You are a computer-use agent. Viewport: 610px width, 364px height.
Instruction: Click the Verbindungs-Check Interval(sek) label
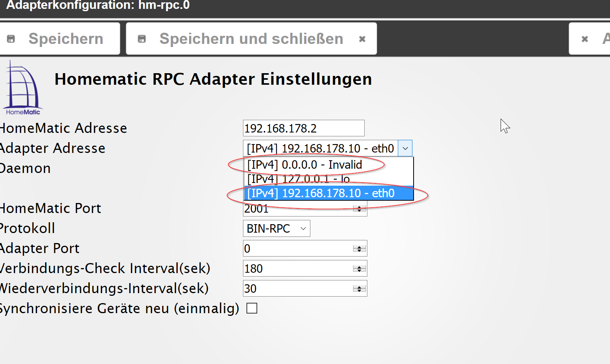tap(105, 268)
